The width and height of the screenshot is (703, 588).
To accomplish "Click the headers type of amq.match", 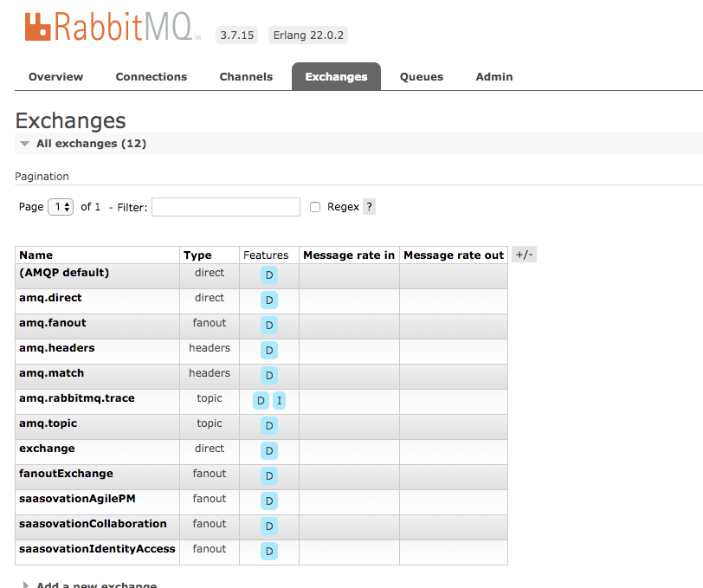I will point(210,373).
